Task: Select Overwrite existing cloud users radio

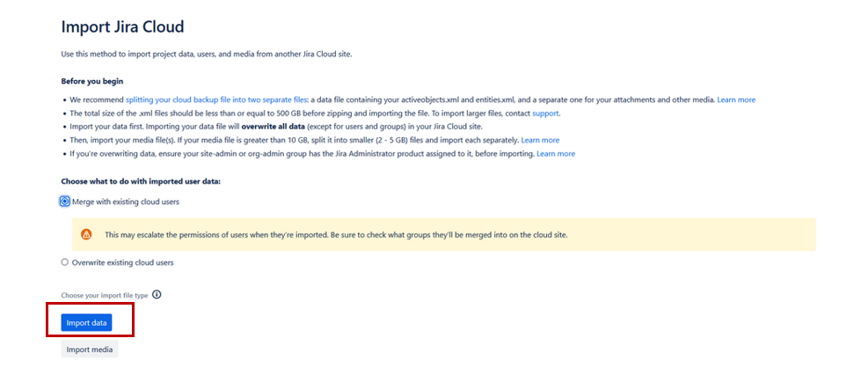Action: pos(65,262)
